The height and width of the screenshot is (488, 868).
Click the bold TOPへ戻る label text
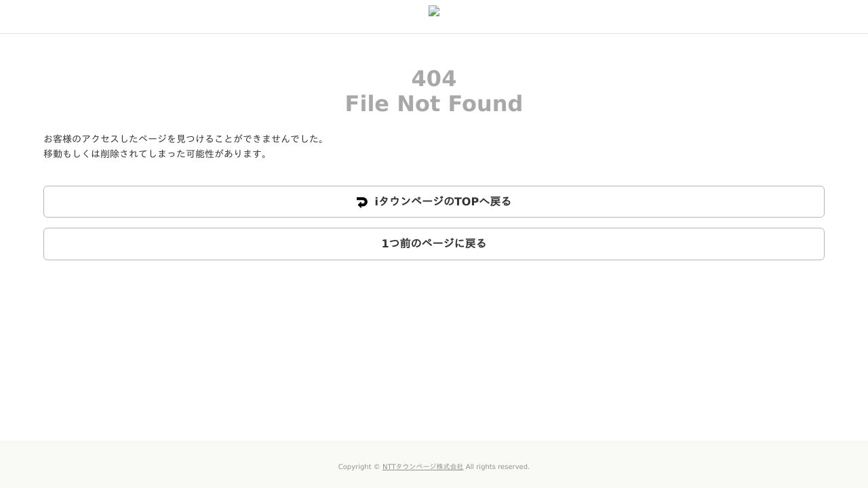coord(442,201)
